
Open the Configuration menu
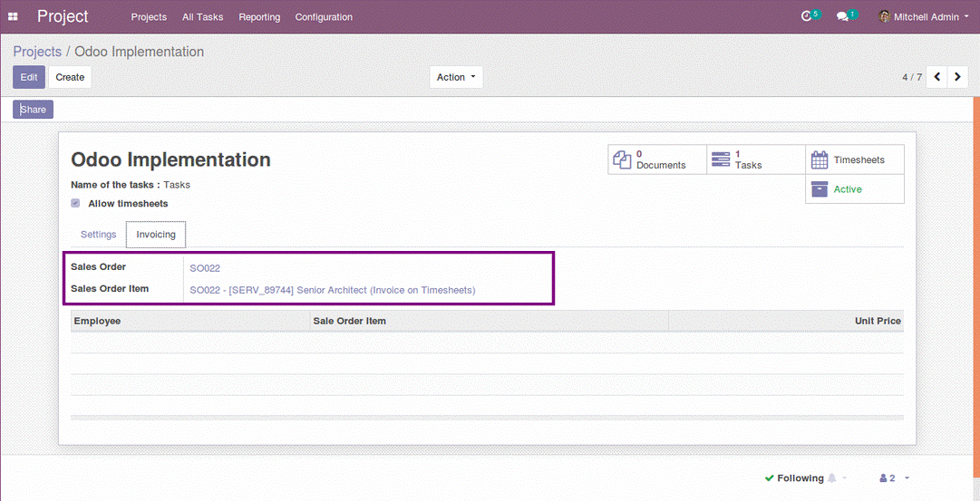tap(324, 17)
